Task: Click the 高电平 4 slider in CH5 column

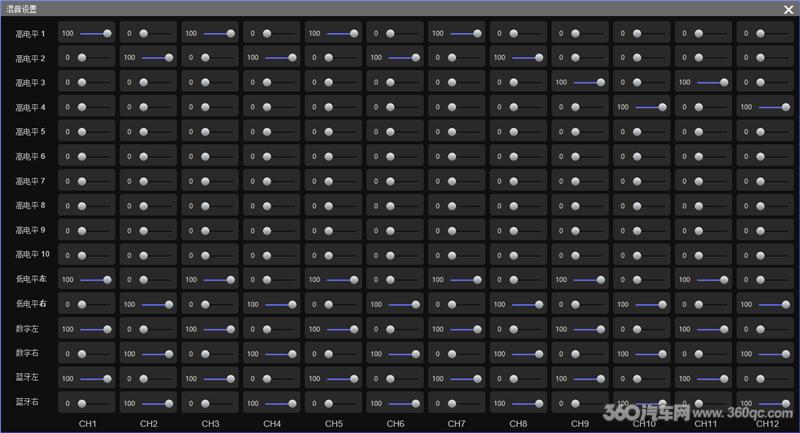Action: tap(342, 107)
